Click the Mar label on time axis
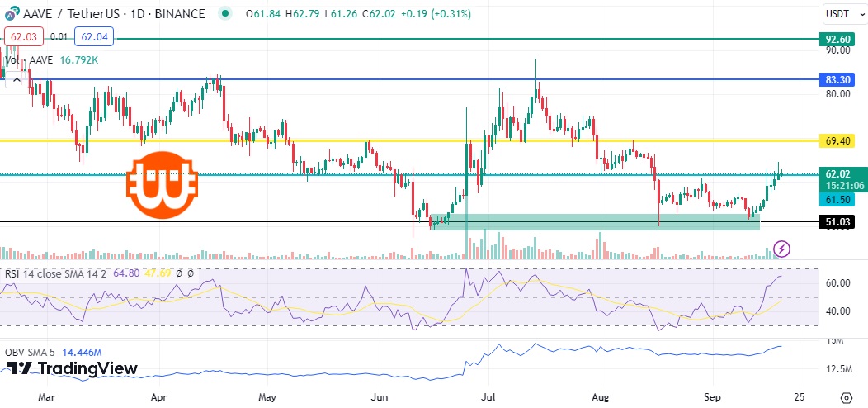The width and height of the screenshot is (868, 408). pyautogui.click(x=47, y=397)
